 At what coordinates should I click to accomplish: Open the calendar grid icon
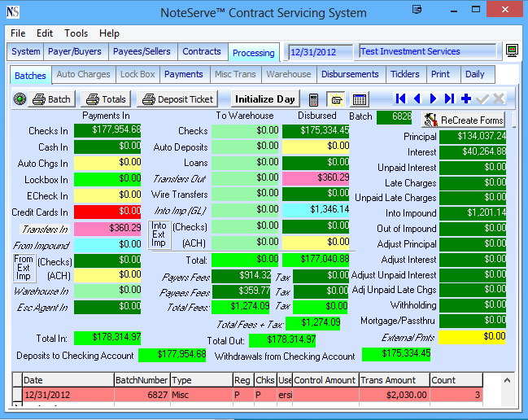pos(359,99)
